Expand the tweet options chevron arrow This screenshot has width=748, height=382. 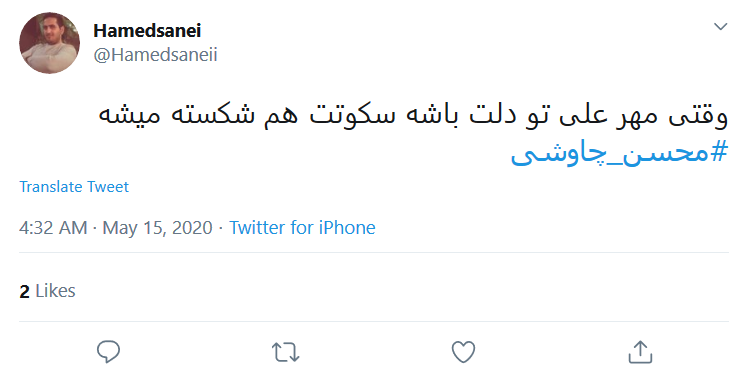(x=720, y=26)
